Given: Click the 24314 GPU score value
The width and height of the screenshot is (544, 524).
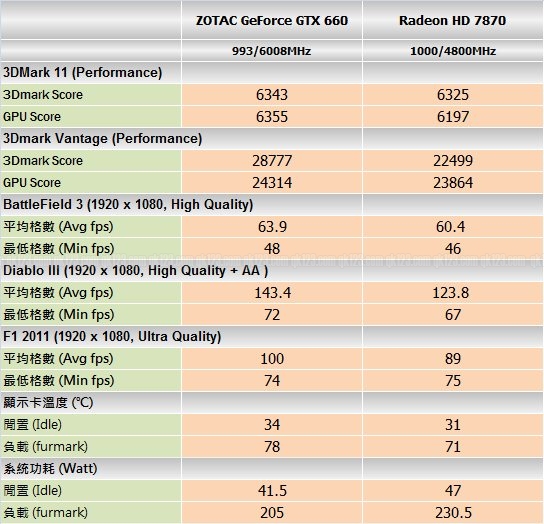Looking at the screenshot, I should [x=272, y=183].
